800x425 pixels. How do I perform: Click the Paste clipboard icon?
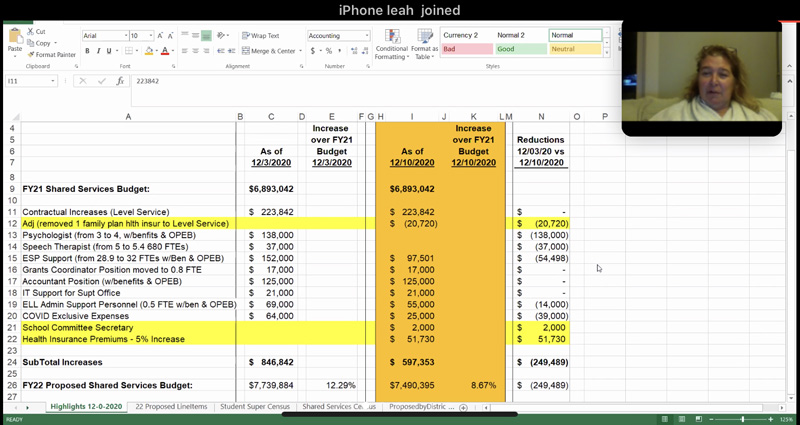point(15,36)
